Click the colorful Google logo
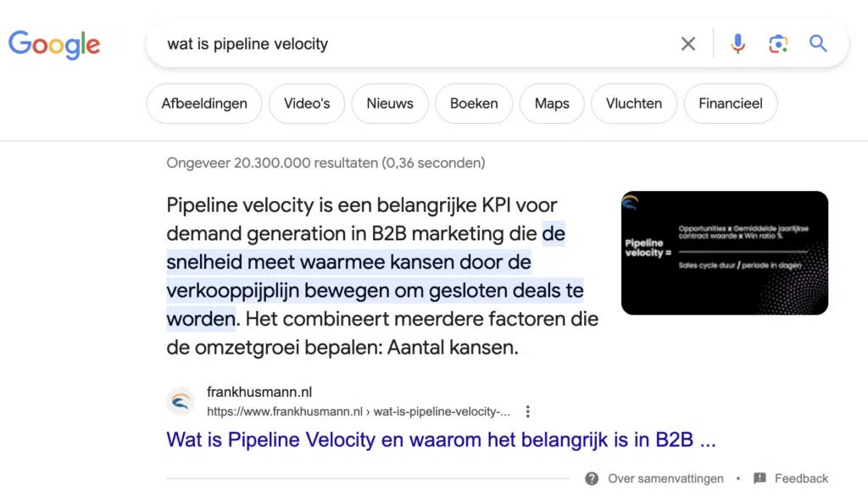The height and width of the screenshot is (503, 868). (53, 45)
